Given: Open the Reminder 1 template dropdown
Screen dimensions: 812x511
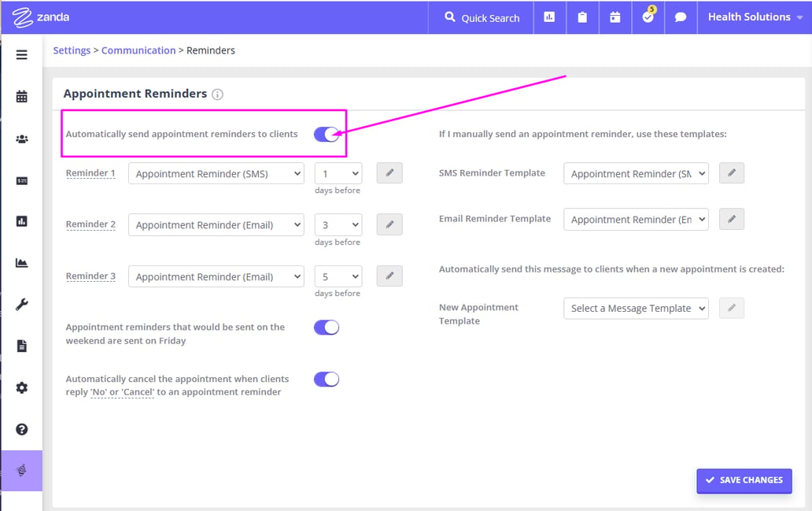Looking at the screenshot, I should tap(216, 173).
